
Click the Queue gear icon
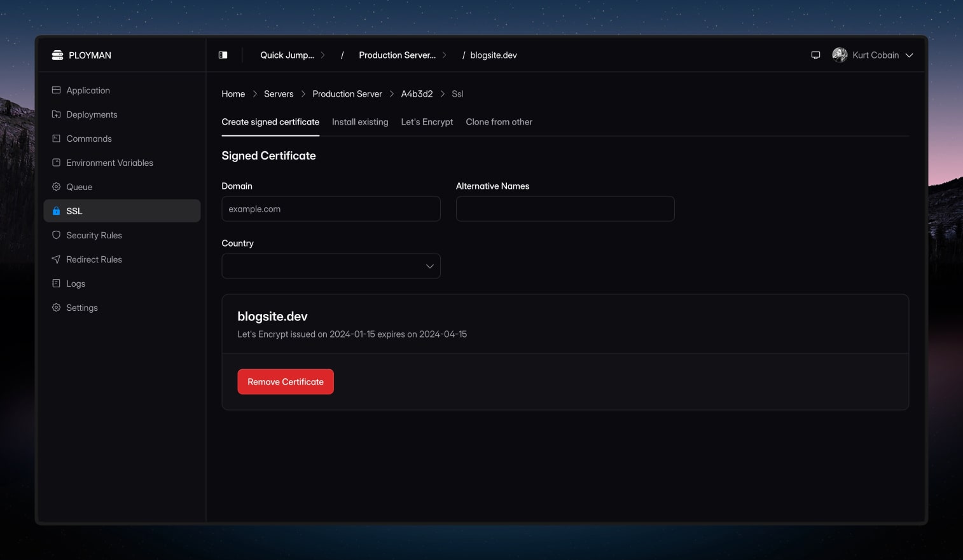tap(56, 187)
